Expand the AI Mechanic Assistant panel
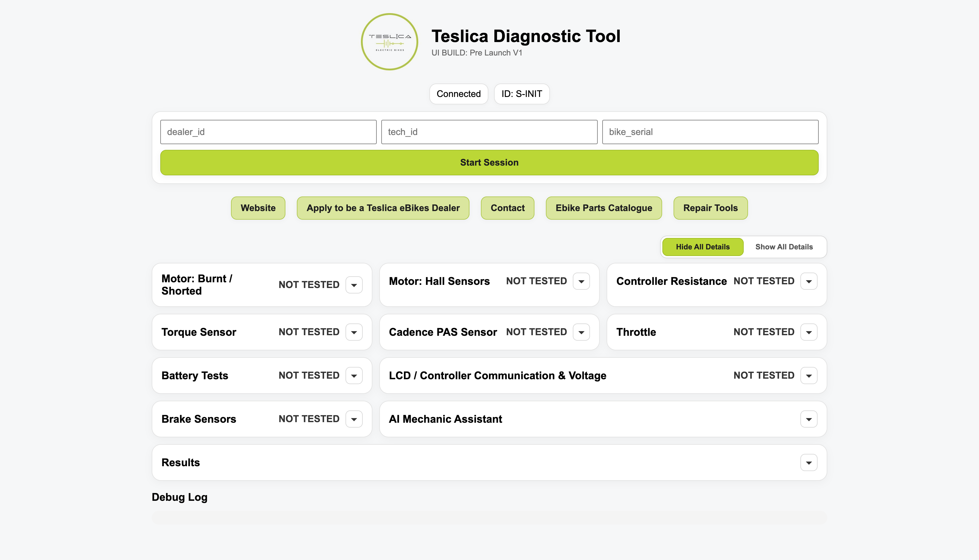Screen dimensions: 979x560 808,419
